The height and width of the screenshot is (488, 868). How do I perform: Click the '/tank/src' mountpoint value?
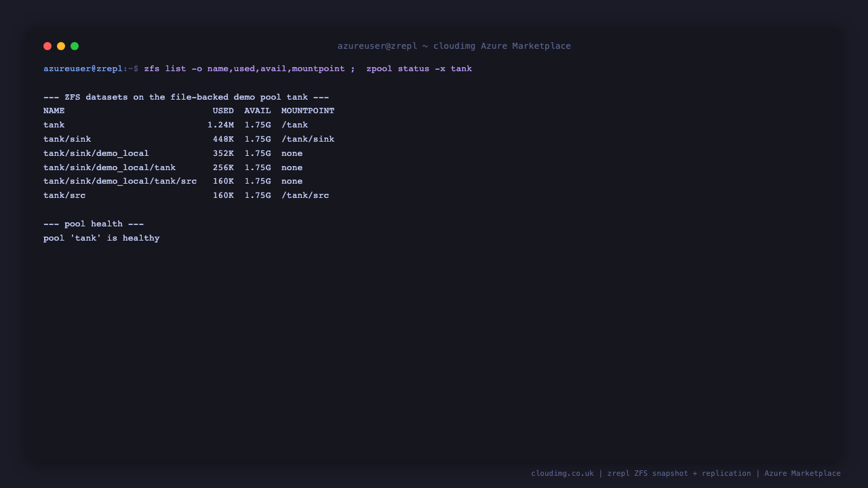click(305, 196)
